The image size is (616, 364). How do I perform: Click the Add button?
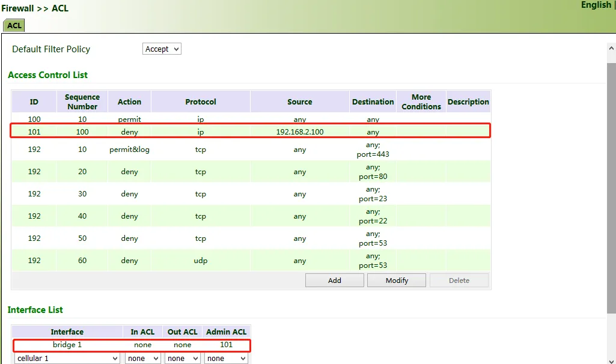tap(335, 281)
